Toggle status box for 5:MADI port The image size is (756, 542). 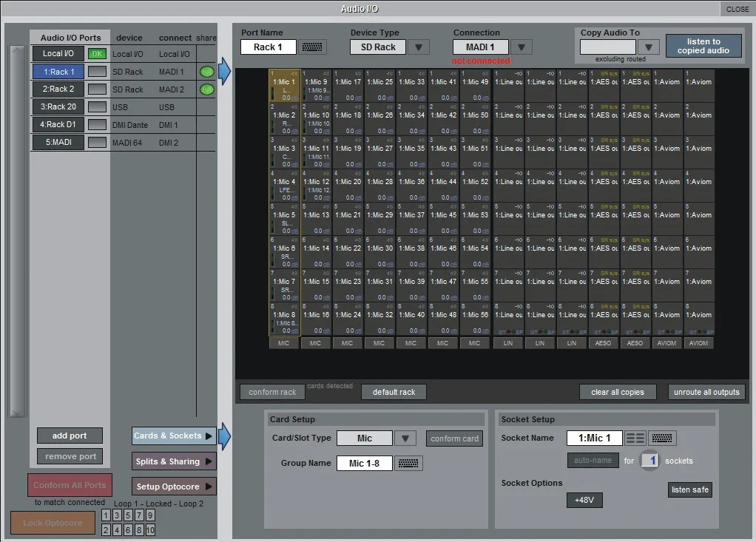(x=97, y=142)
